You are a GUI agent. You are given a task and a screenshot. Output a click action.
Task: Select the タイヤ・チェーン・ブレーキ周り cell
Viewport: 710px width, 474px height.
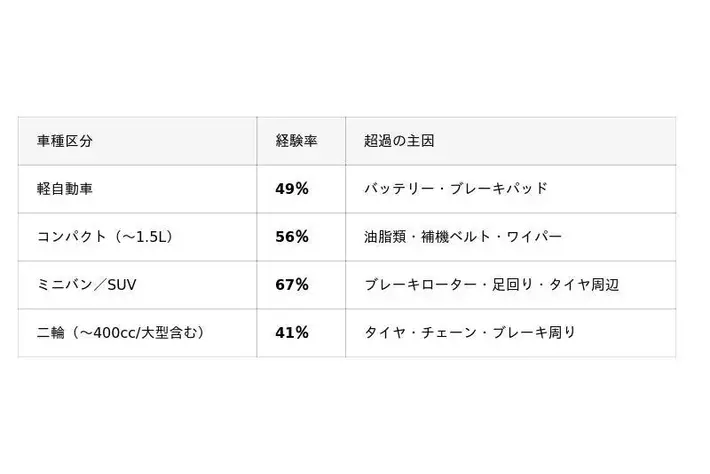pos(511,333)
